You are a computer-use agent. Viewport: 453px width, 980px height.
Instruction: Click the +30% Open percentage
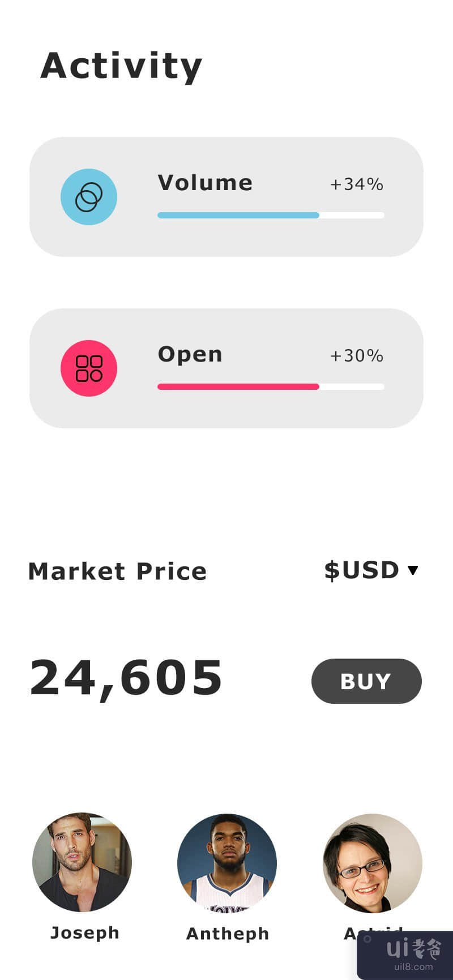pos(357,356)
